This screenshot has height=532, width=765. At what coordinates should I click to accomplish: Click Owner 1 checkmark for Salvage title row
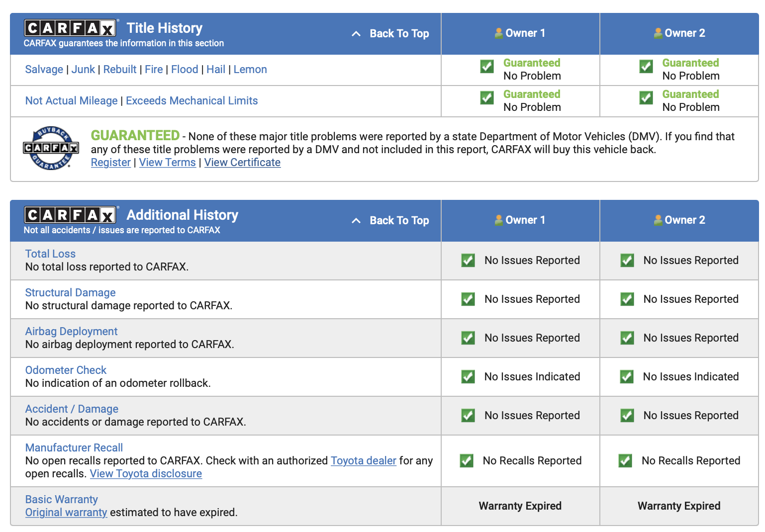[487, 67]
